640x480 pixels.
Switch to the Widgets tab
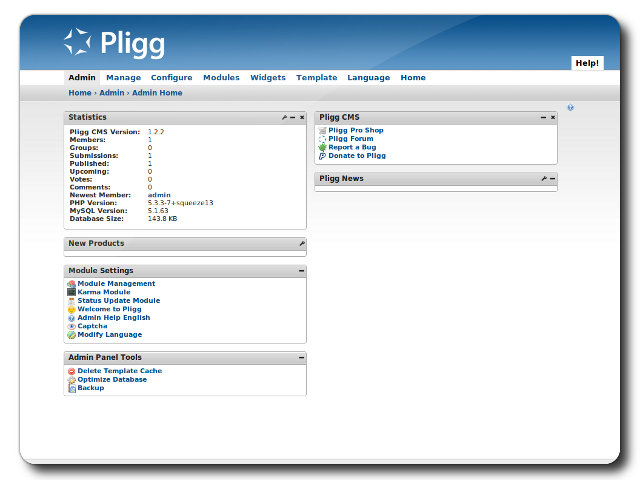pyautogui.click(x=268, y=78)
